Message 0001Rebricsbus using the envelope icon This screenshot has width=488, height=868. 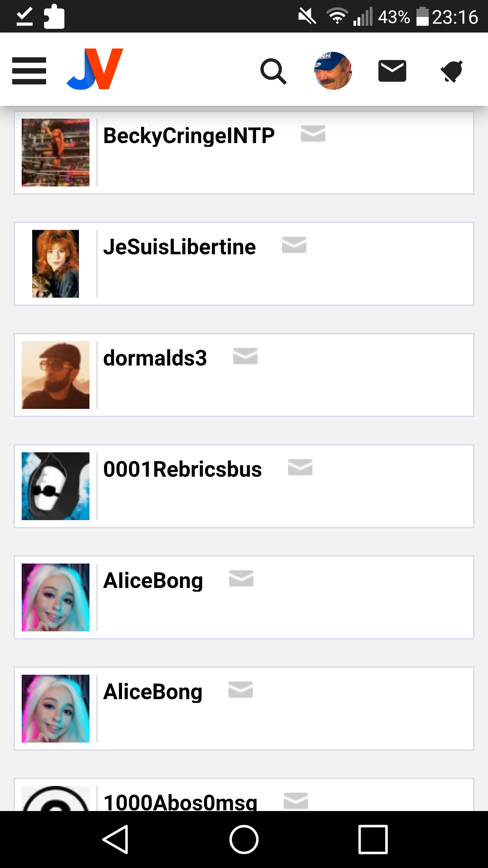point(300,467)
